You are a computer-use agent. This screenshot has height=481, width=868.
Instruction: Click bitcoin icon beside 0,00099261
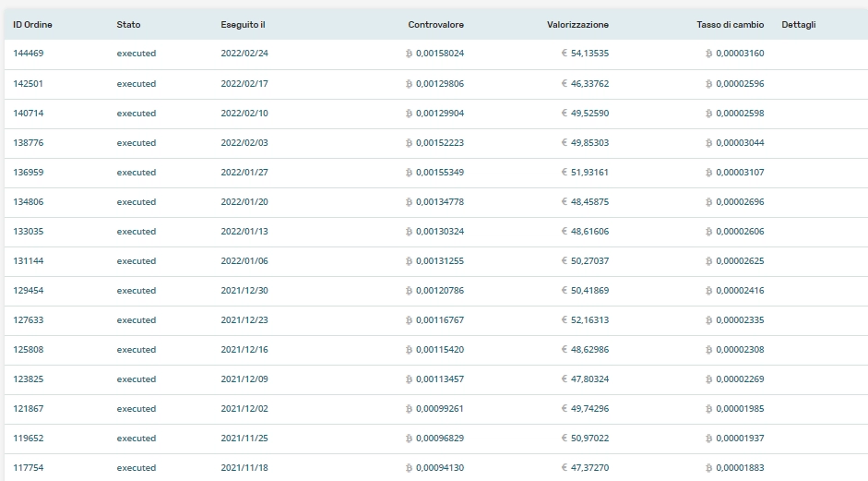tap(409, 409)
